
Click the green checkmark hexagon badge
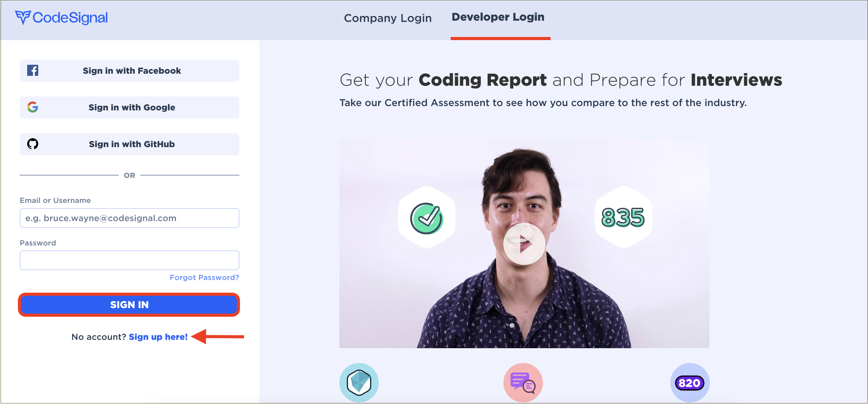click(427, 218)
